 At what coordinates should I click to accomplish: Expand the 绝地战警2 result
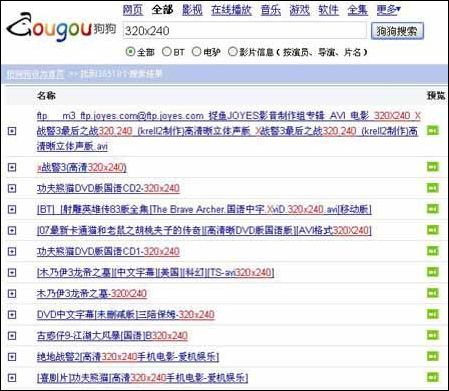(12, 357)
